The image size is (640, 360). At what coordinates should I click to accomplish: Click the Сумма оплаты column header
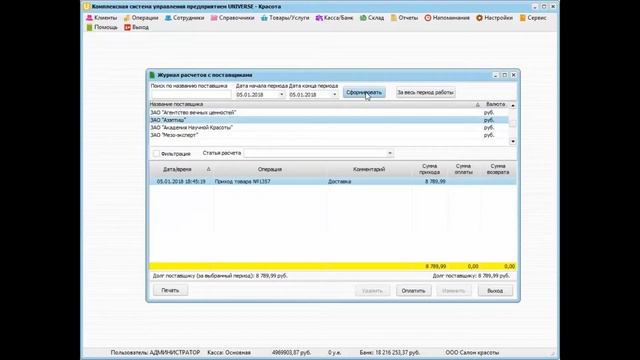click(x=464, y=169)
